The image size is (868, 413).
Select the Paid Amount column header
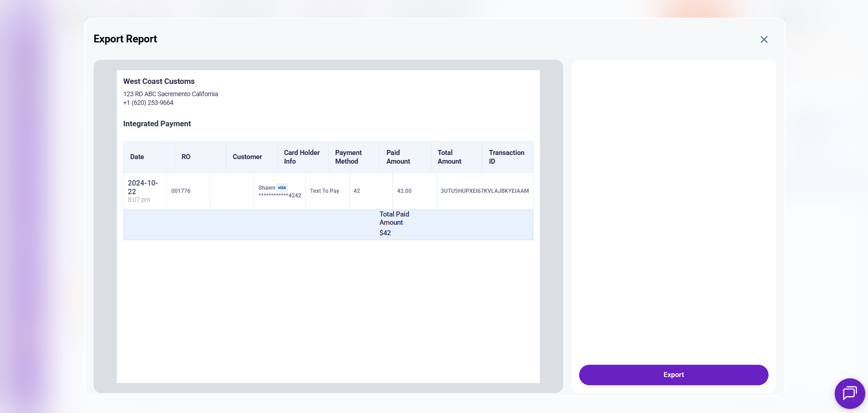pos(398,157)
